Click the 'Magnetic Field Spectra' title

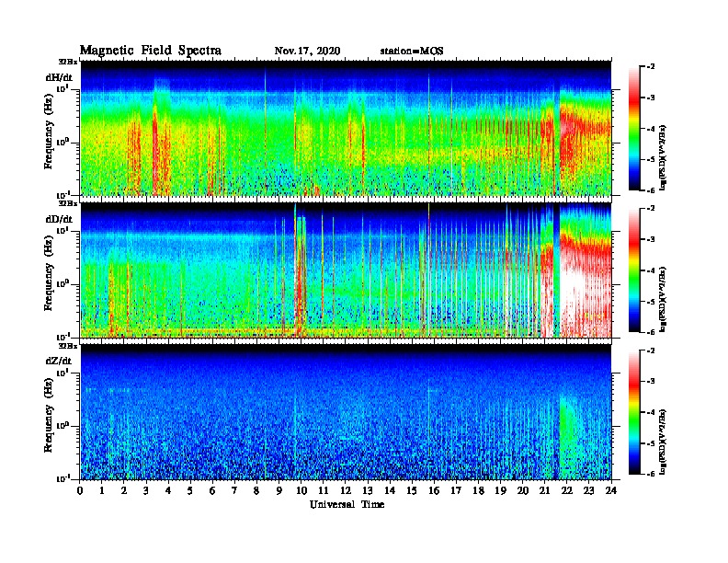pos(151,51)
